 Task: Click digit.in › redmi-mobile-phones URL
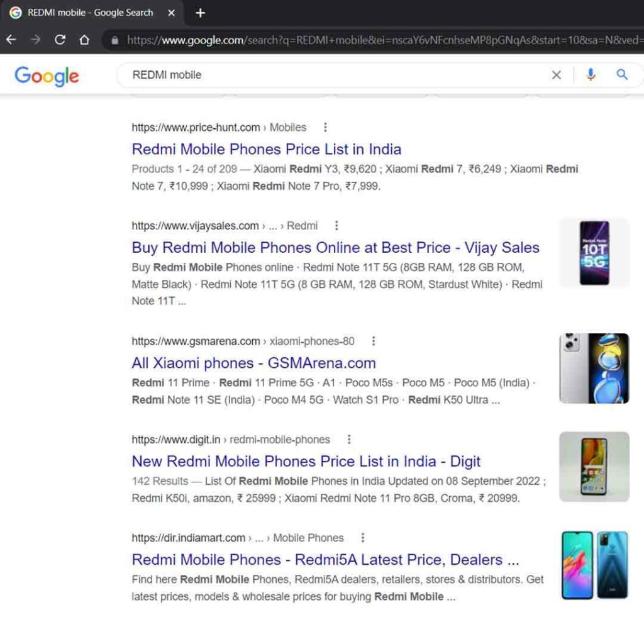[x=231, y=440]
